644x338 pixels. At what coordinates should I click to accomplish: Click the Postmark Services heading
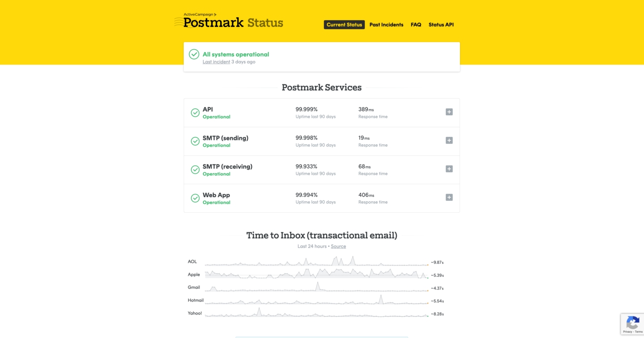point(322,88)
